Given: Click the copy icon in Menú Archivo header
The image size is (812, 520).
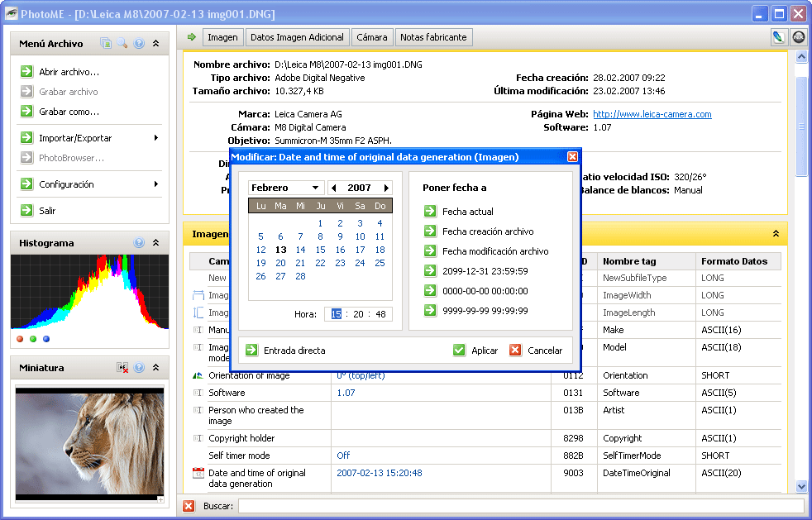Looking at the screenshot, I should (106, 44).
